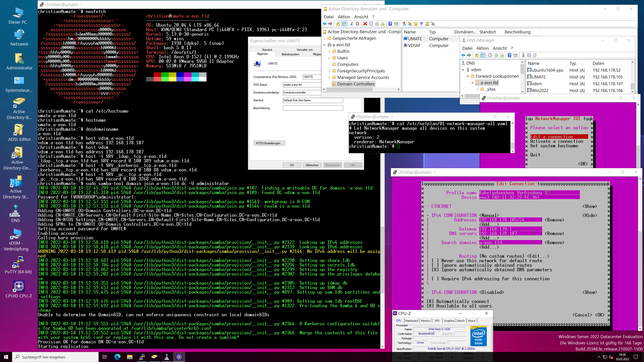The image size is (644, 362).
Task: Expand Builtin node in Active Directory tree
Action: click(329, 51)
